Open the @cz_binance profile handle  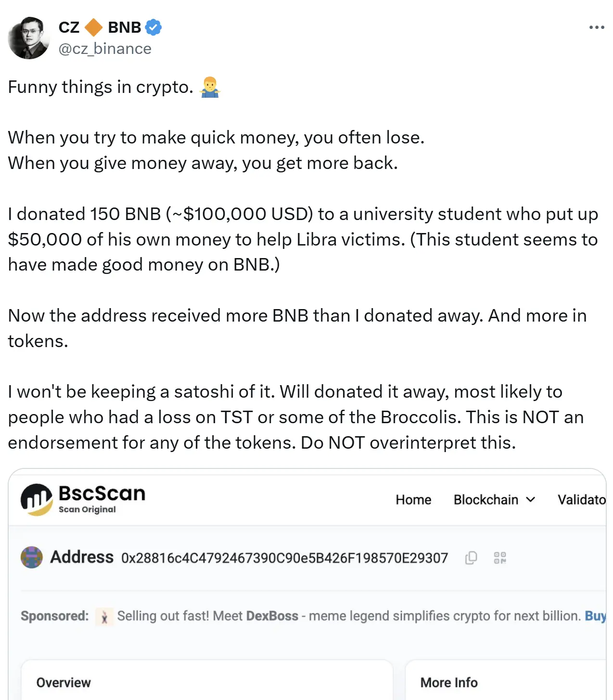tap(104, 48)
